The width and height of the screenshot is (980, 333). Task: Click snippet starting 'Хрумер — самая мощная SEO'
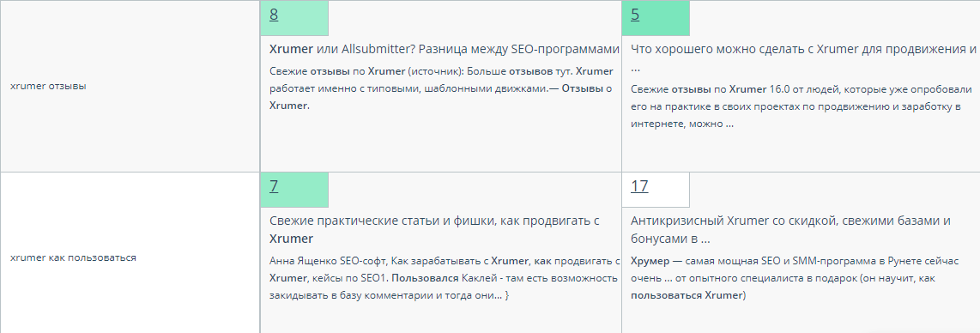[x=795, y=278]
